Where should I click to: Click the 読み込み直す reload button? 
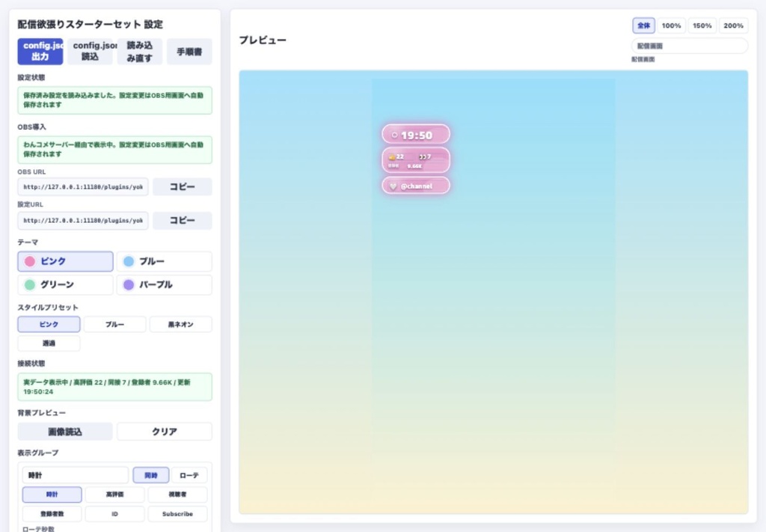140,52
